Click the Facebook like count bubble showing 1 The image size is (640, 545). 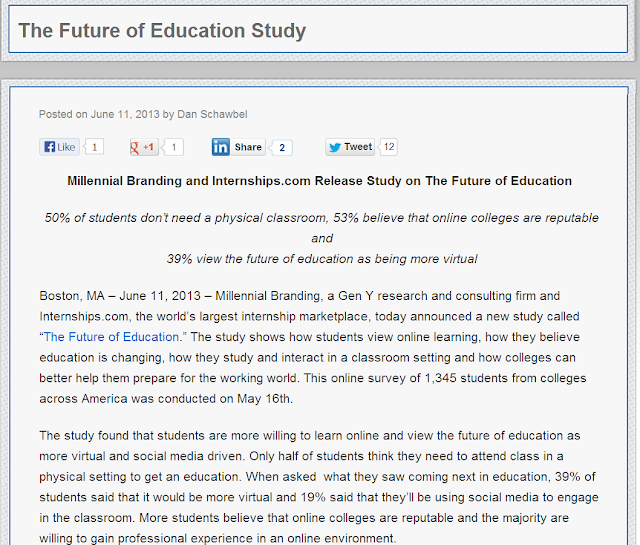pyautogui.click(x=94, y=147)
